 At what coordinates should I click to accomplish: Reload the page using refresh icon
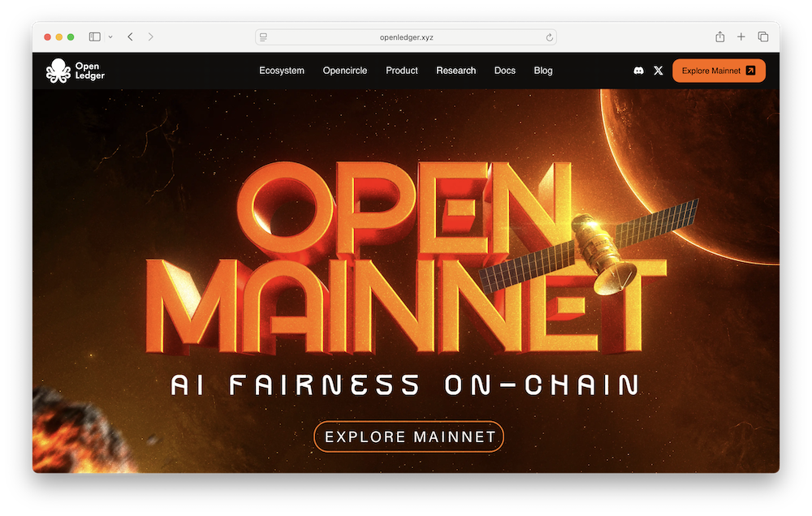pos(550,37)
